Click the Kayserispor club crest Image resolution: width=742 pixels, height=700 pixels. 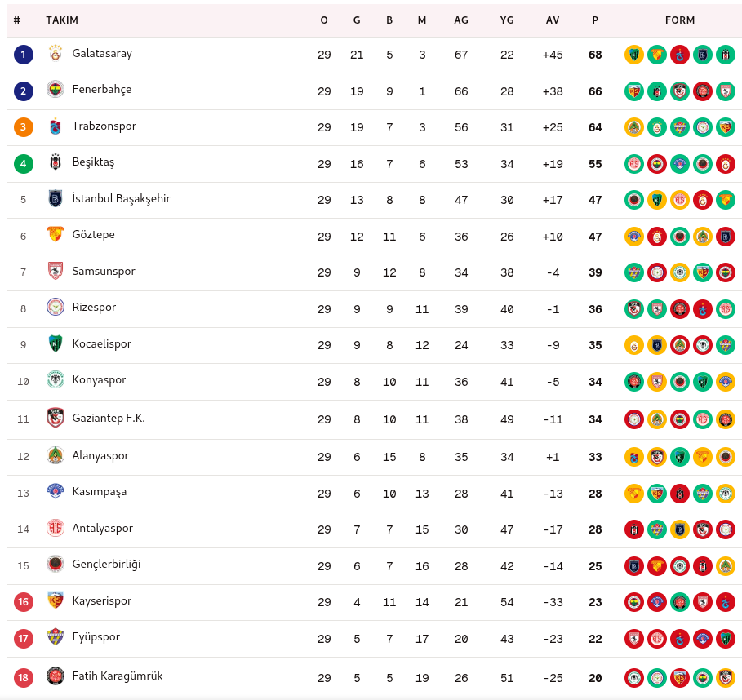click(56, 601)
